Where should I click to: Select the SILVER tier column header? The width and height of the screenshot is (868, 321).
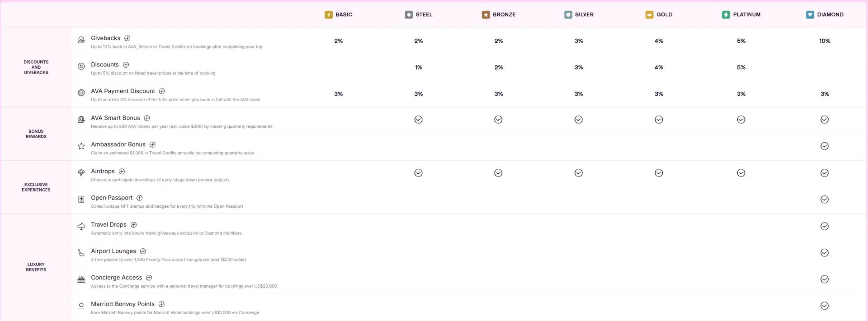579,15
